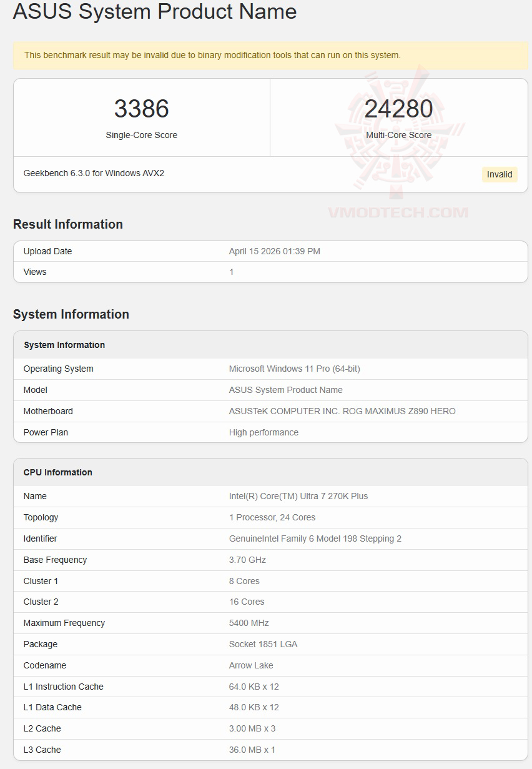Click the Upload Date label

[47, 251]
